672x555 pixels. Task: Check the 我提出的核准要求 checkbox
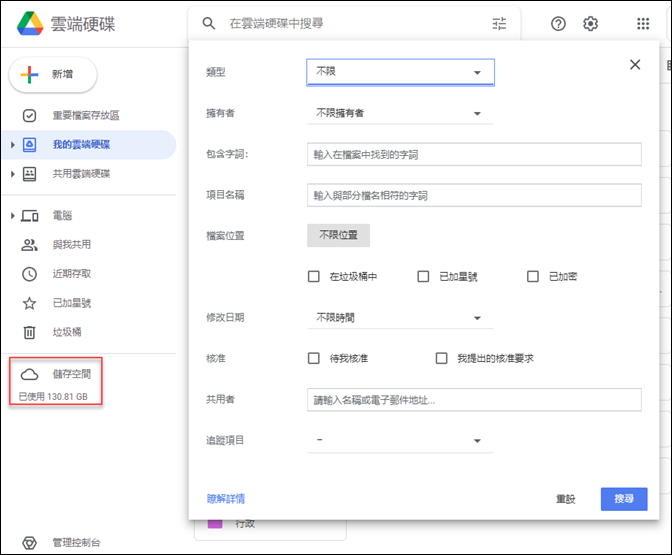(x=441, y=358)
